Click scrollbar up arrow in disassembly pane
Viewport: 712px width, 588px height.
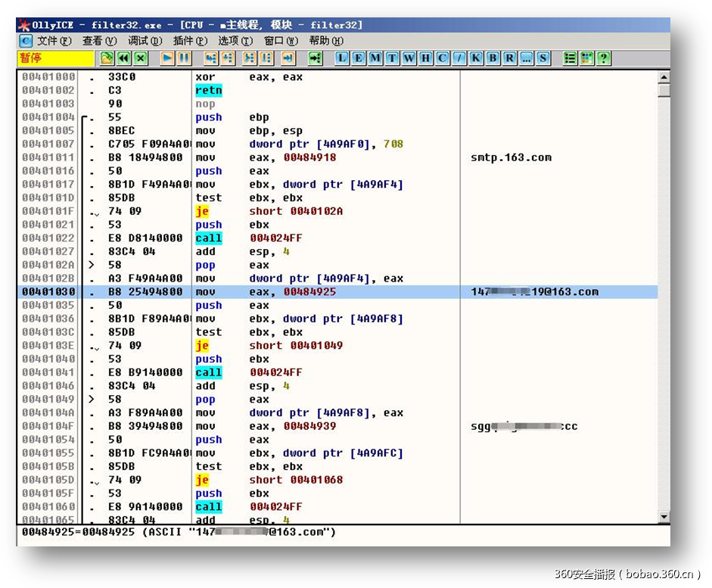664,77
